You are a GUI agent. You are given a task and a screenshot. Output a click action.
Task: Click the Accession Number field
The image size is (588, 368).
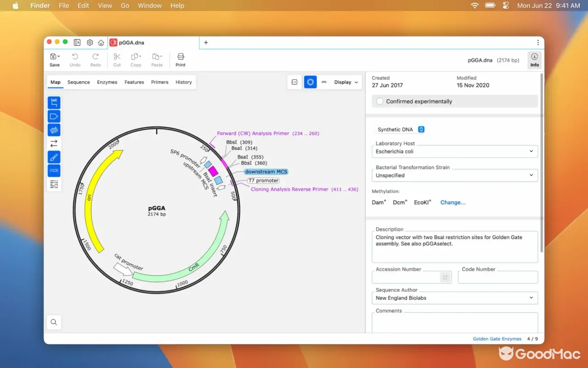(407, 277)
